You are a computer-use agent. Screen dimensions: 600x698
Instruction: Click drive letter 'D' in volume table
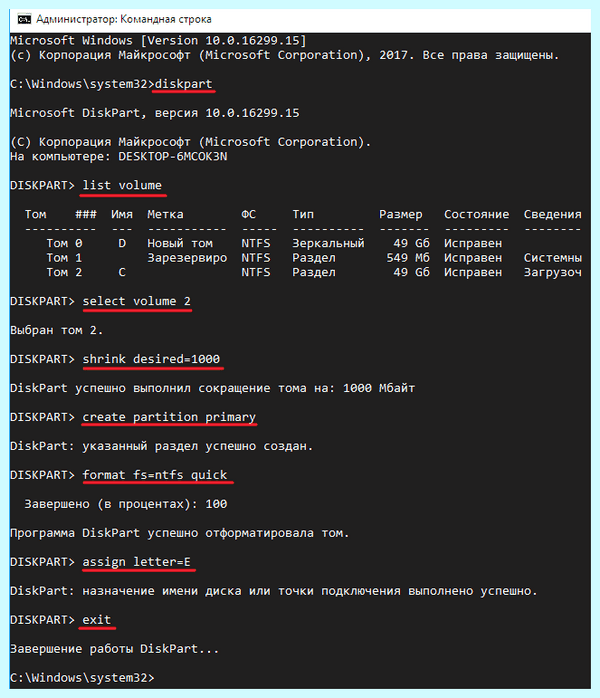coord(122,243)
